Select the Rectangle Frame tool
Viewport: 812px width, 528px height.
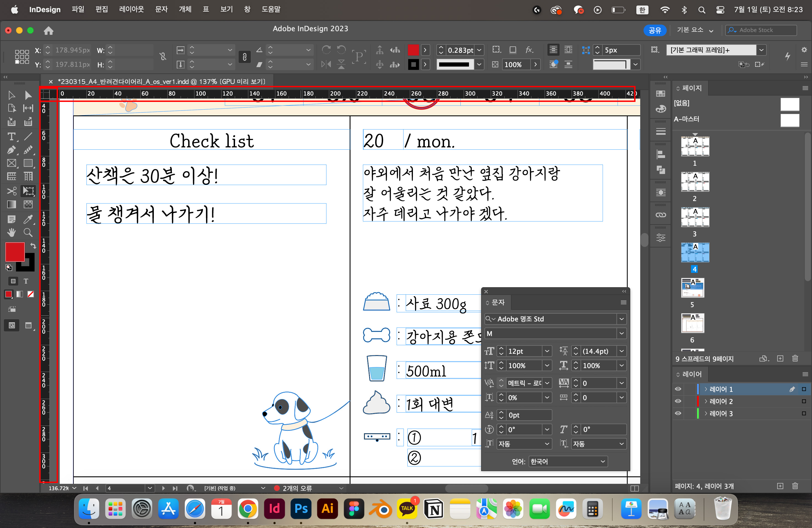pyautogui.click(x=11, y=163)
